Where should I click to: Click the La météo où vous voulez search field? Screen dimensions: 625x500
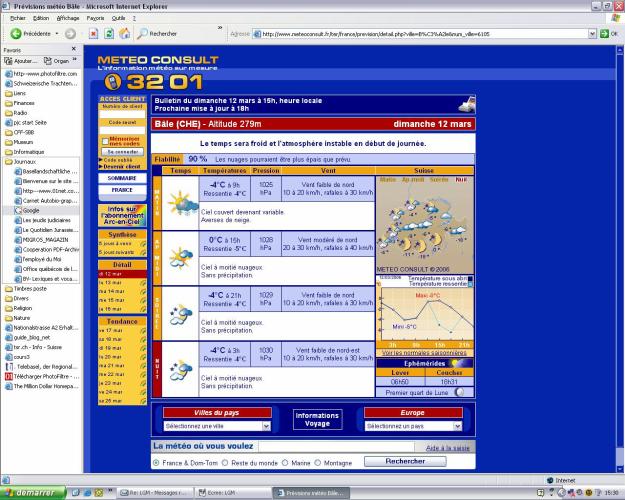pyautogui.click(x=336, y=446)
